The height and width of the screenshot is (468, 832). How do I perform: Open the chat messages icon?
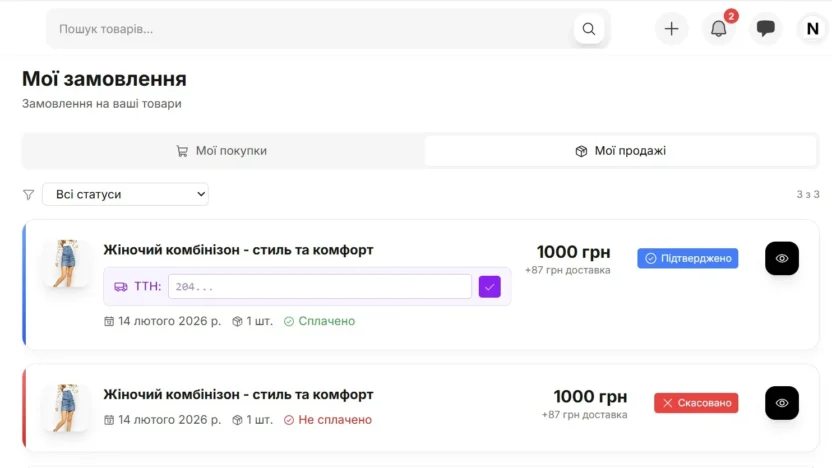coord(766,29)
